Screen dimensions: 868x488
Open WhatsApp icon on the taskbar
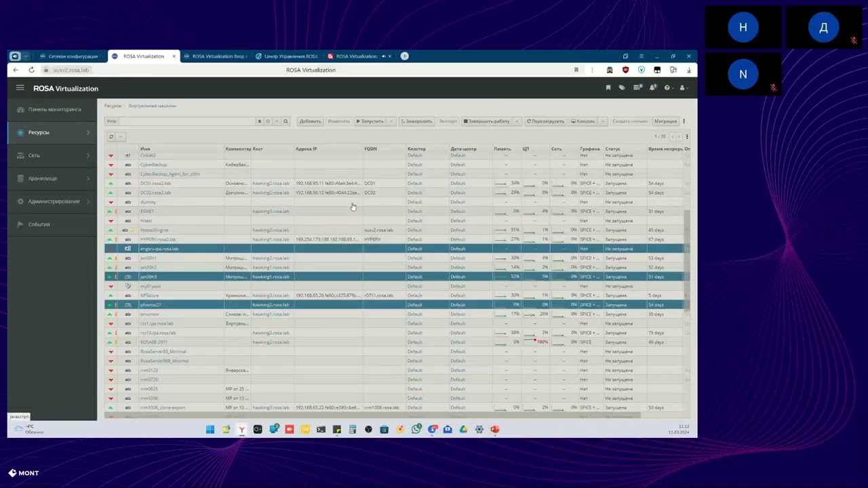[x=416, y=429]
